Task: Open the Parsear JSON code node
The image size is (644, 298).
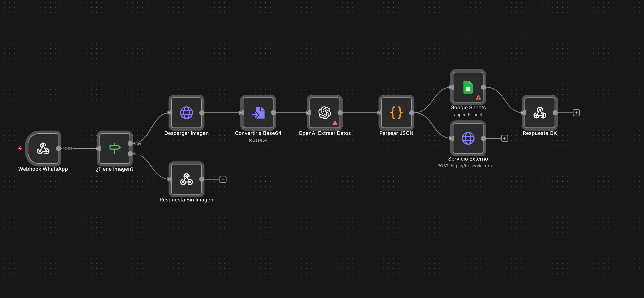Action: point(396,113)
